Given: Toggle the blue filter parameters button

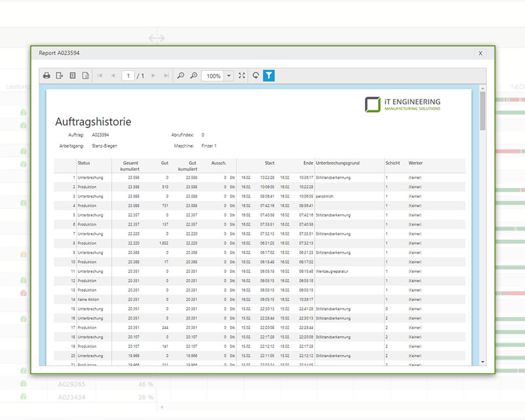Looking at the screenshot, I should (x=269, y=76).
